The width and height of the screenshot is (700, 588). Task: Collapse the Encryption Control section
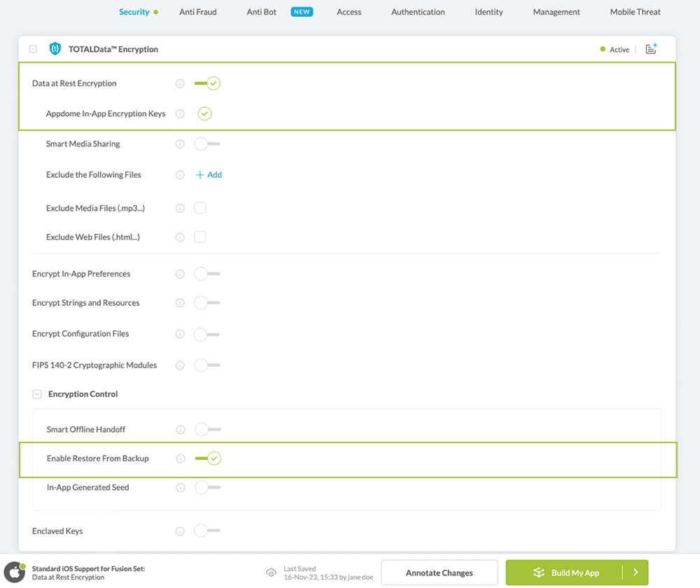click(36, 393)
